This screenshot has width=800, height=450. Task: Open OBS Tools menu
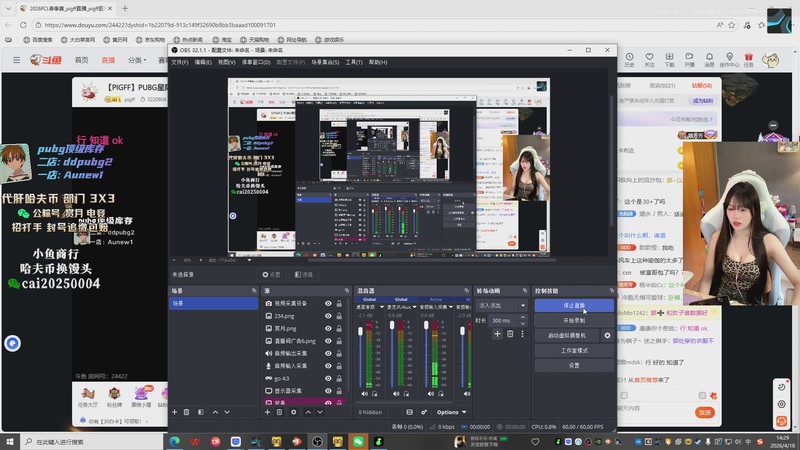(354, 62)
